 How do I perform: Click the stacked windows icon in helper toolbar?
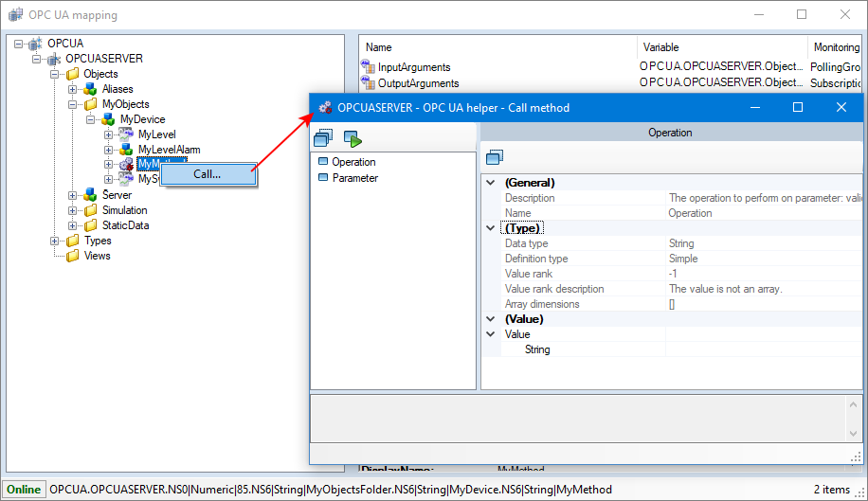coord(323,139)
